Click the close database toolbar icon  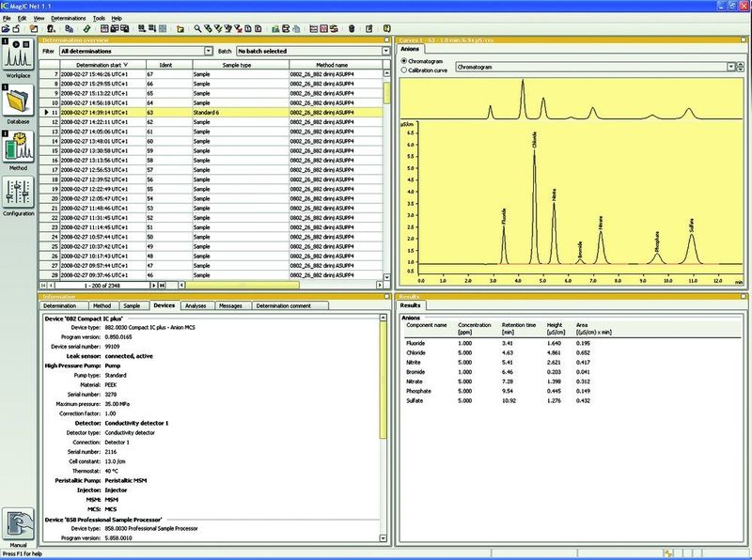point(16,29)
